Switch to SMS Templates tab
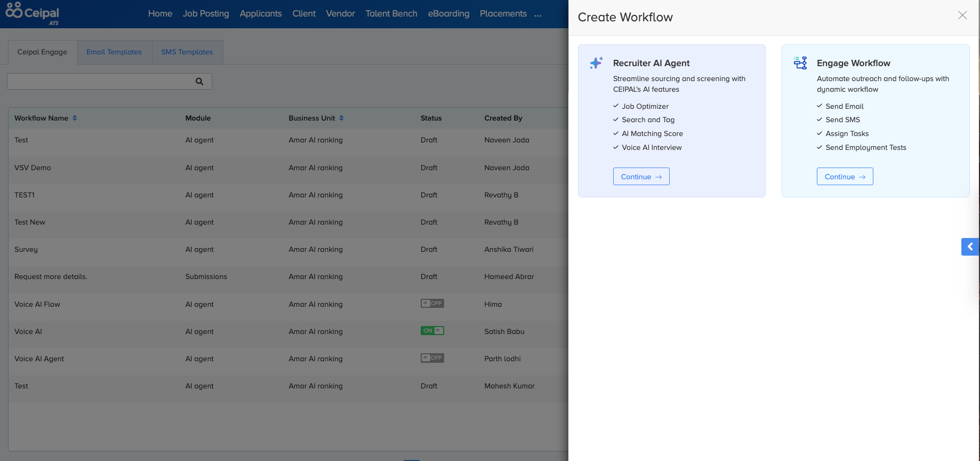 (x=187, y=52)
